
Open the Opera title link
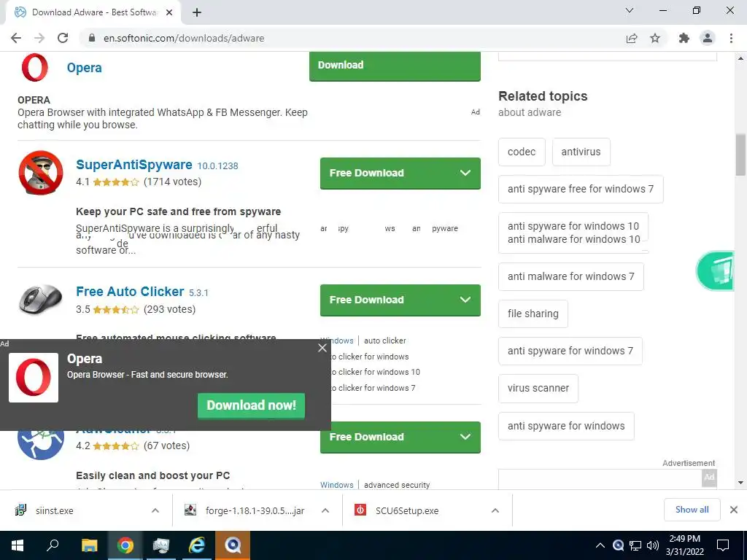point(85,68)
